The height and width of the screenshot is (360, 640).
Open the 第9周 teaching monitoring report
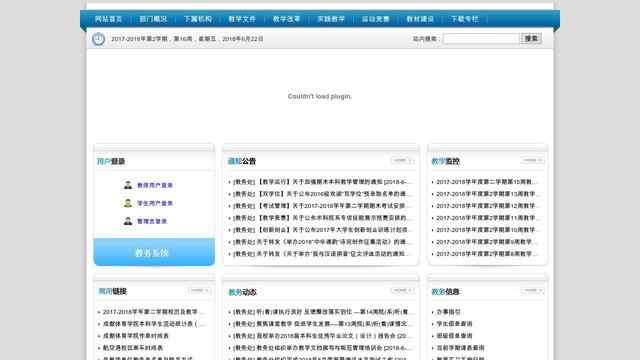[x=487, y=242]
